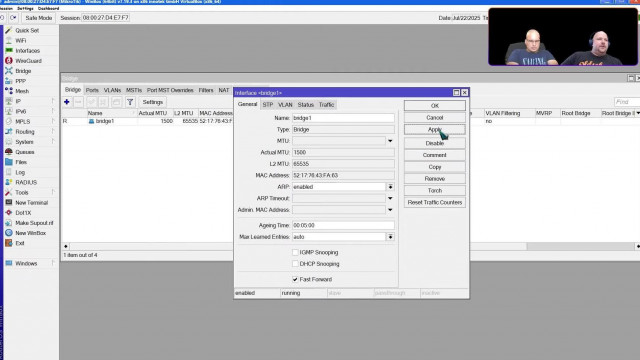Click the redo arrow in top toolbar

(13, 18)
